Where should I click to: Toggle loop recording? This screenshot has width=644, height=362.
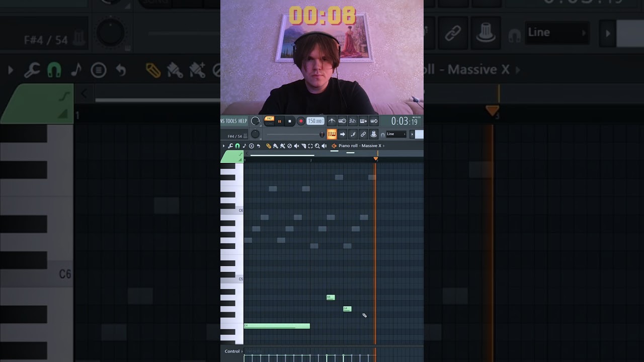[x=374, y=121]
